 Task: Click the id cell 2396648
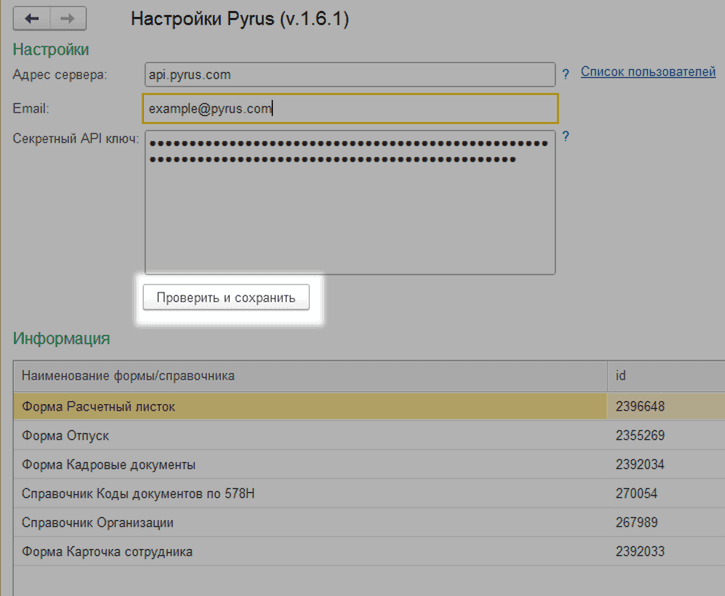pos(641,407)
